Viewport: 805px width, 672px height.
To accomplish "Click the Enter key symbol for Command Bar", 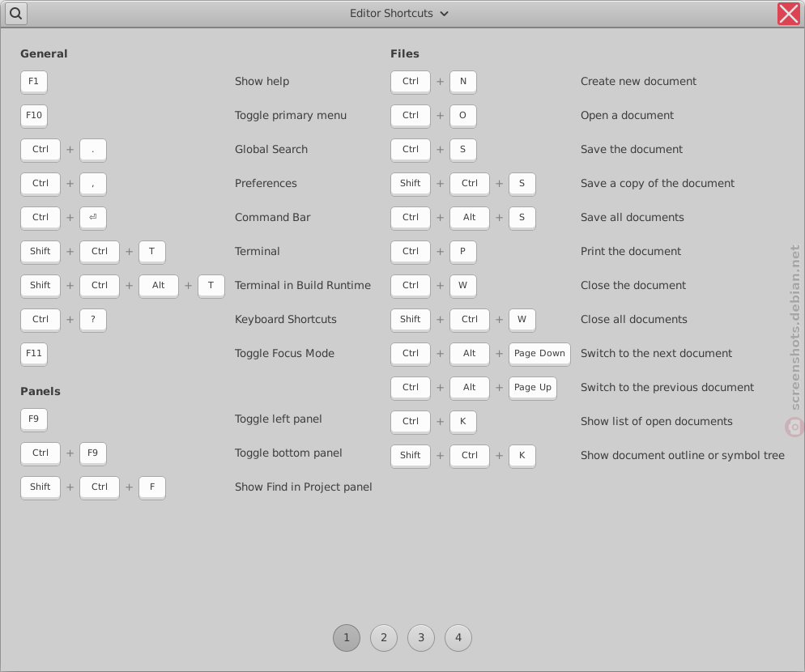I will click(x=93, y=218).
